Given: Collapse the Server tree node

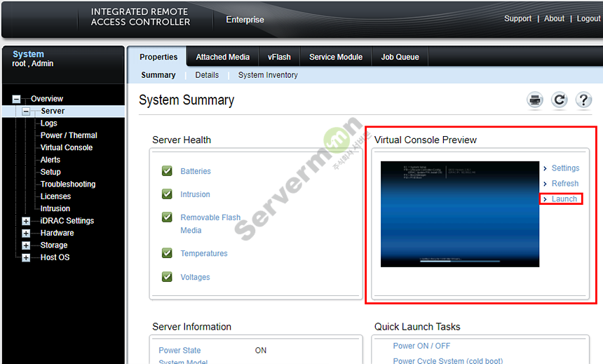Looking at the screenshot, I should point(26,112).
